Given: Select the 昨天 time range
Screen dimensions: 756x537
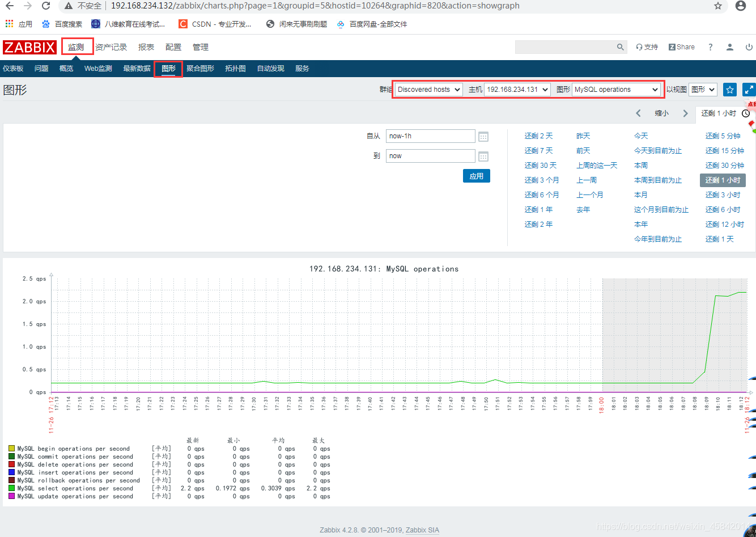Looking at the screenshot, I should tap(583, 136).
